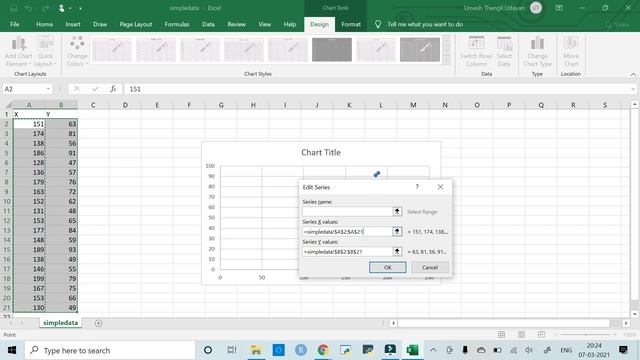This screenshot has height=360, width=640.
Task: Click Undo in Quick Access Toolbar
Action: [28, 8]
